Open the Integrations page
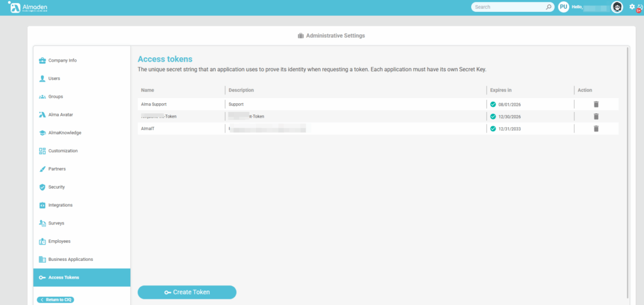Image resolution: width=644 pixels, height=305 pixels. [x=60, y=205]
